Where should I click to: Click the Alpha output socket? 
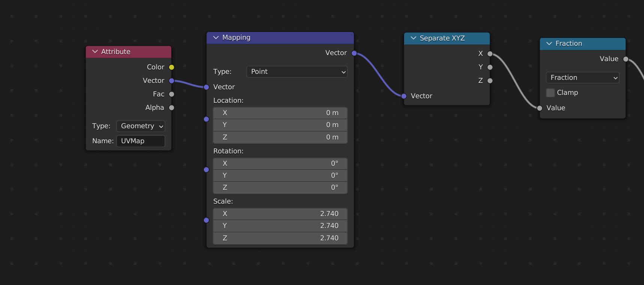pos(171,108)
